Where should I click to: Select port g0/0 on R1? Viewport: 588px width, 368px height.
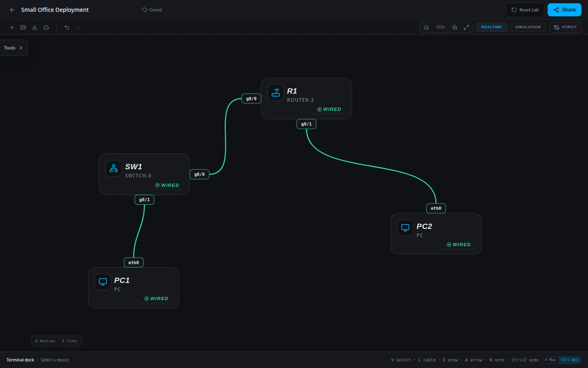pyautogui.click(x=251, y=99)
